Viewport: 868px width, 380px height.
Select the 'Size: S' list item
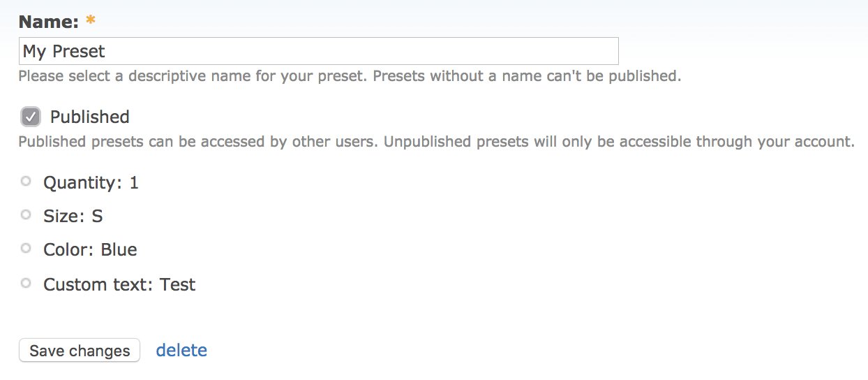point(73,217)
